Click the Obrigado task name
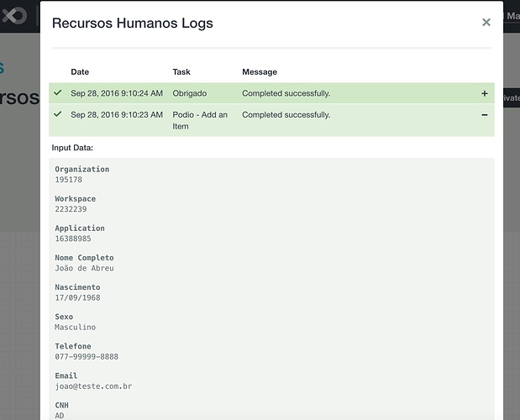This screenshot has width=520, height=420. (189, 93)
